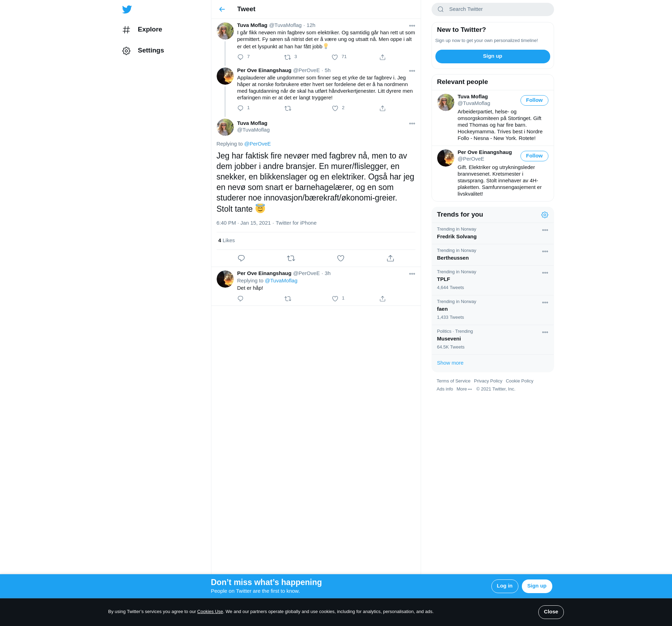Follow Per Ove Einangshaug in Relevant people

pyautogui.click(x=534, y=156)
